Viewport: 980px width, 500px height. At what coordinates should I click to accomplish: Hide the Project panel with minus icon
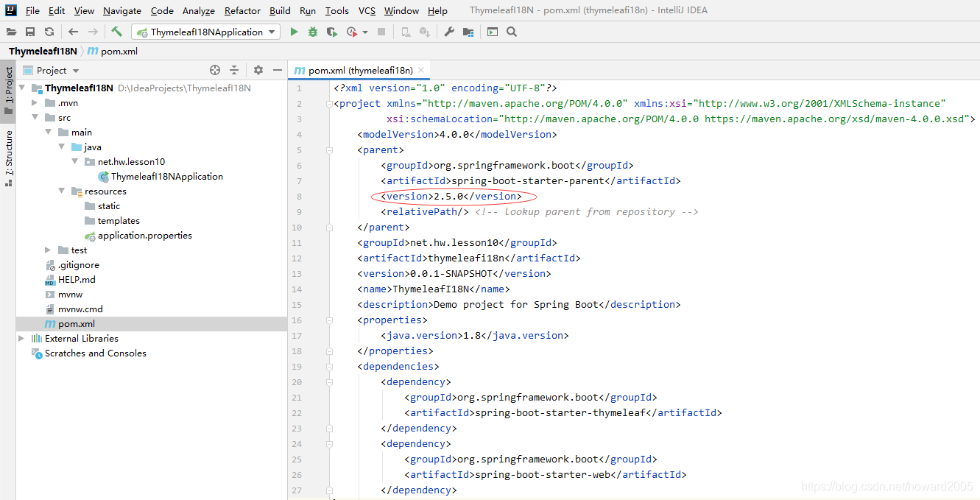278,70
